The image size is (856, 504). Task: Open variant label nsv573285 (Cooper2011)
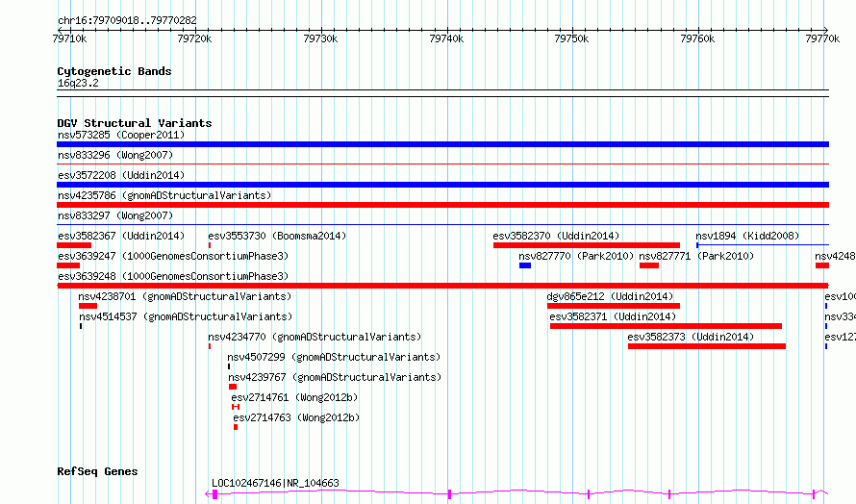click(121, 135)
